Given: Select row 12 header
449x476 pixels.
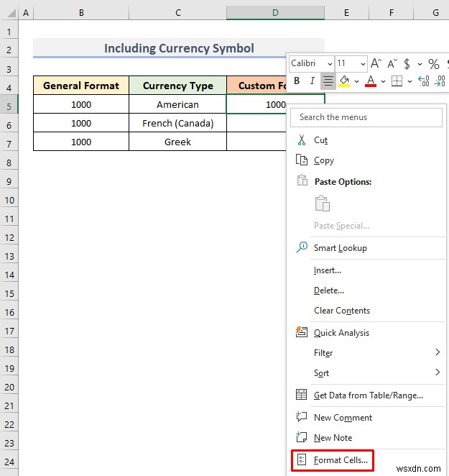Looking at the screenshot, I should point(9,238).
